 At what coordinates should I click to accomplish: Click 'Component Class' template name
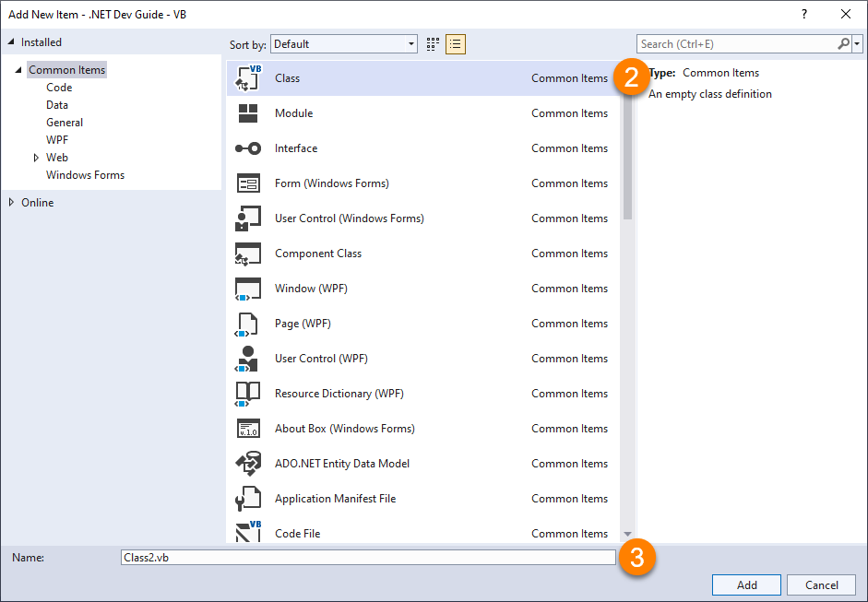tap(318, 254)
